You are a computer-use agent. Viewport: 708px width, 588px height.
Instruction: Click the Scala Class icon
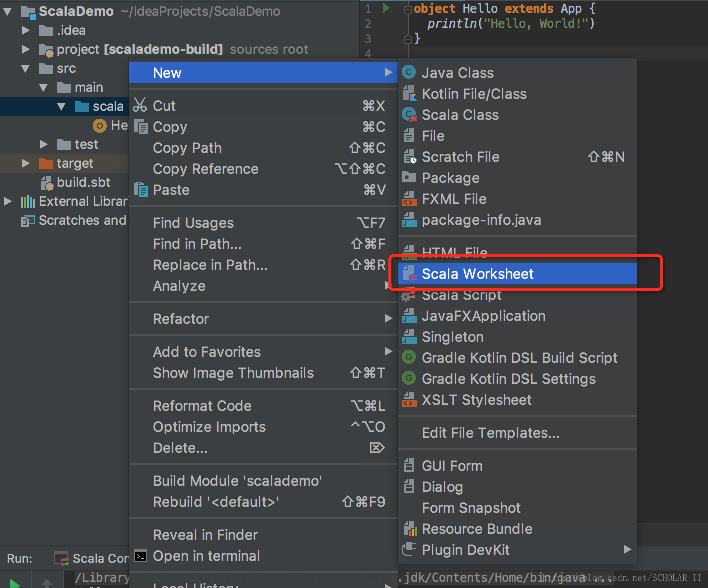[409, 115]
